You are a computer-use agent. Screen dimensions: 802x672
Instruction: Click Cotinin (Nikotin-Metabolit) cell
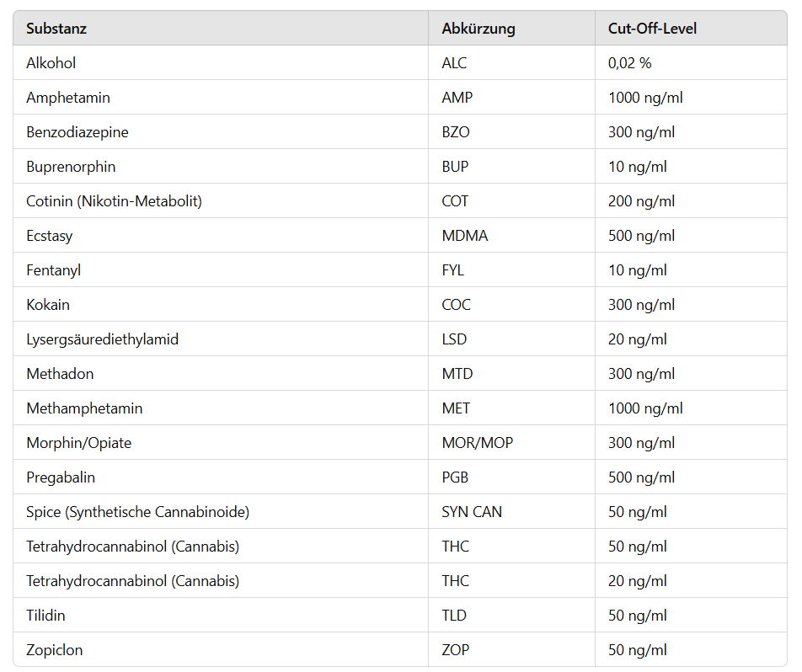click(x=114, y=201)
